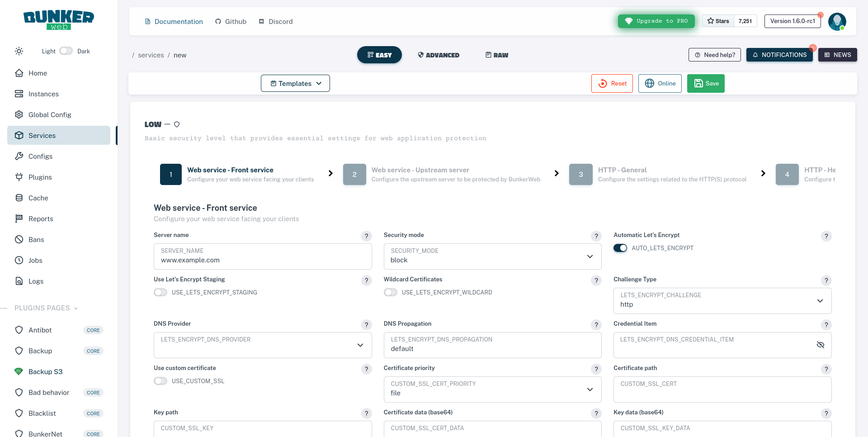The height and width of the screenshot is (437, 868).
Task: Open the Logs page from sidebar
Action: point(35,281)
